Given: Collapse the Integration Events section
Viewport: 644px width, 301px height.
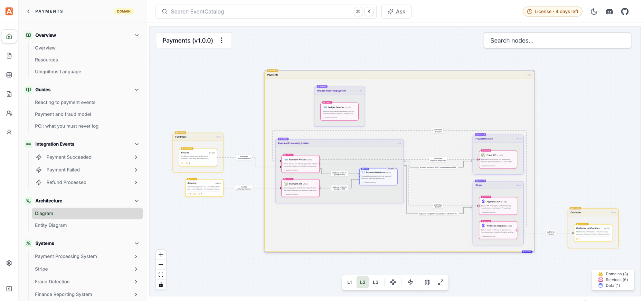Looking at the screenshot, I should tap(137, 144).
